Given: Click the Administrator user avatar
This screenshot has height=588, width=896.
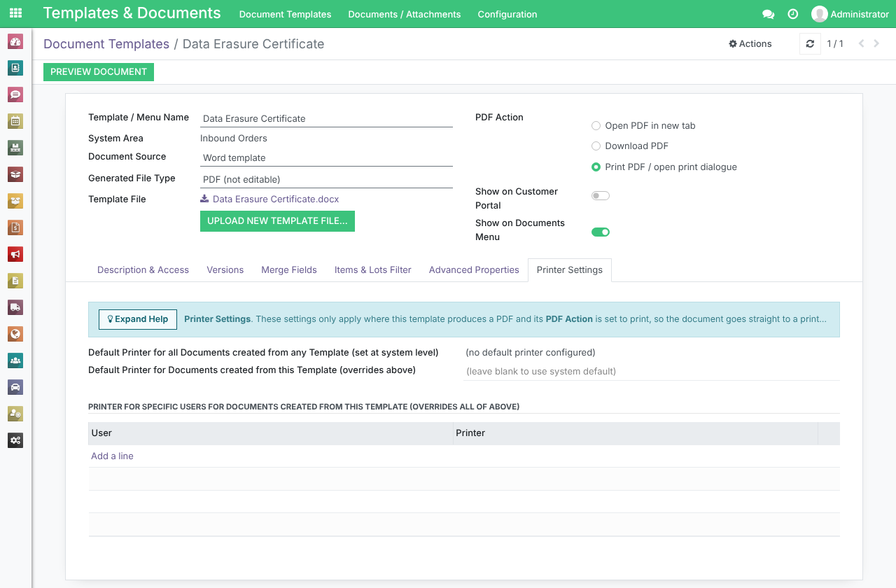Looking at the screenshot, I should click(819, 14).
